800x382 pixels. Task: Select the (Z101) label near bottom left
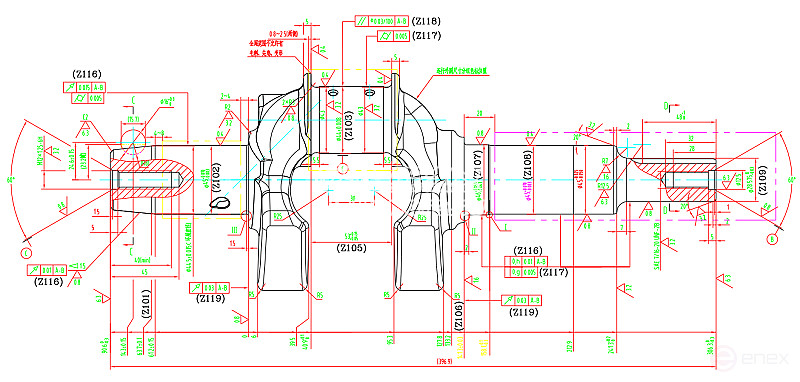(146, 304)
